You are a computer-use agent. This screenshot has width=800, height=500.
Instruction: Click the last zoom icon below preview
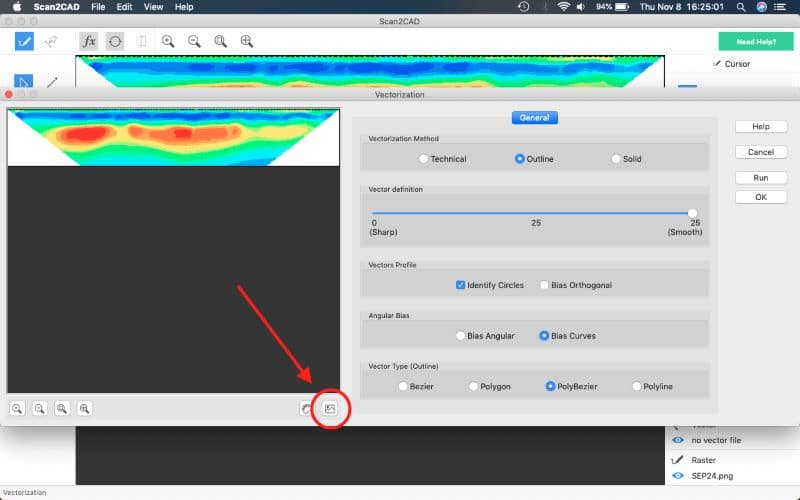pyautogui.click(x=85, y=408)
